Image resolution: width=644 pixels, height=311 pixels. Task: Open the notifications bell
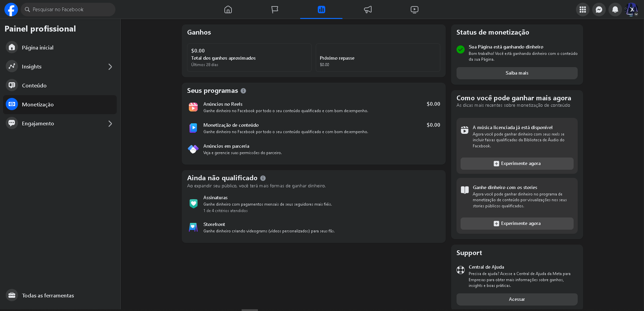pyautogui.click(x=615, y=10)
